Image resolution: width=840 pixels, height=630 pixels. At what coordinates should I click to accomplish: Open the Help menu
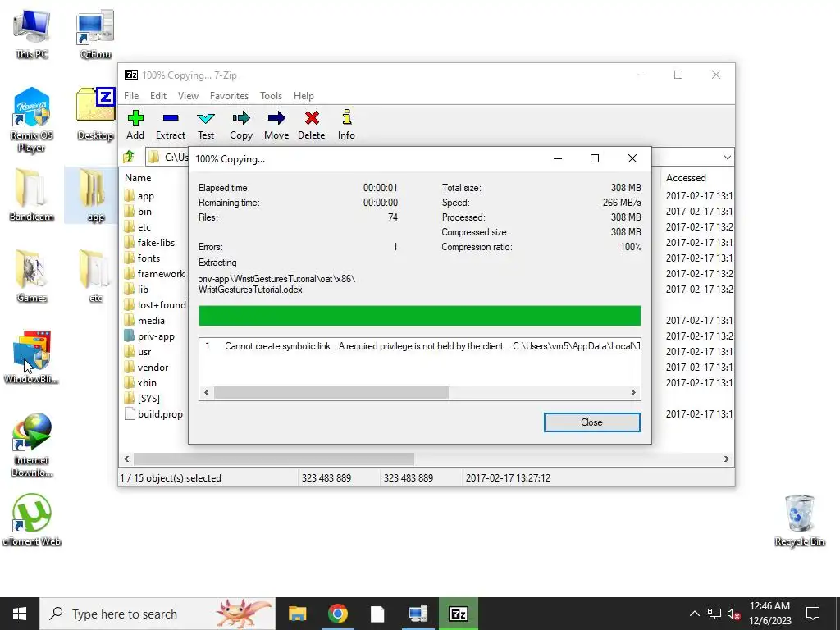pyautogui.click(x=304, y=96)
